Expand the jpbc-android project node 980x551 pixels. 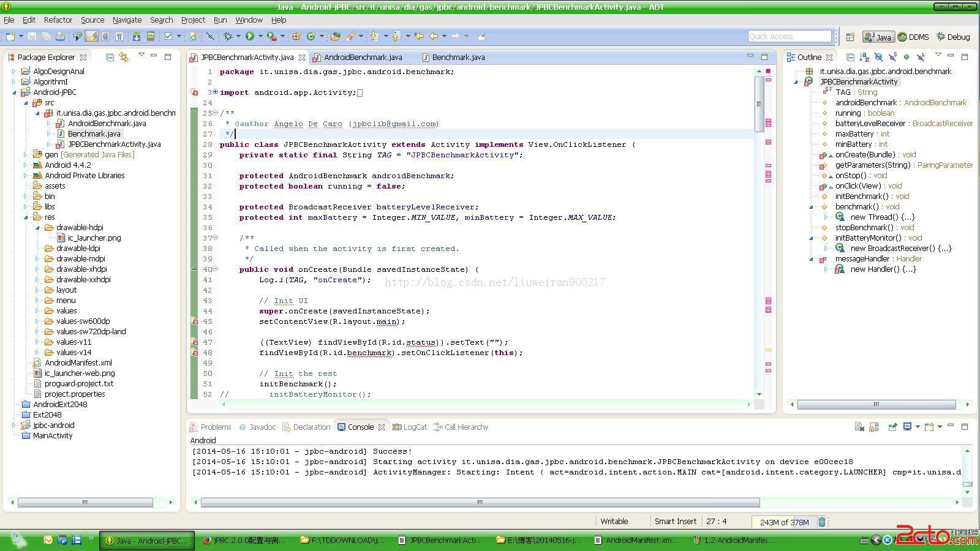[14, 425]
